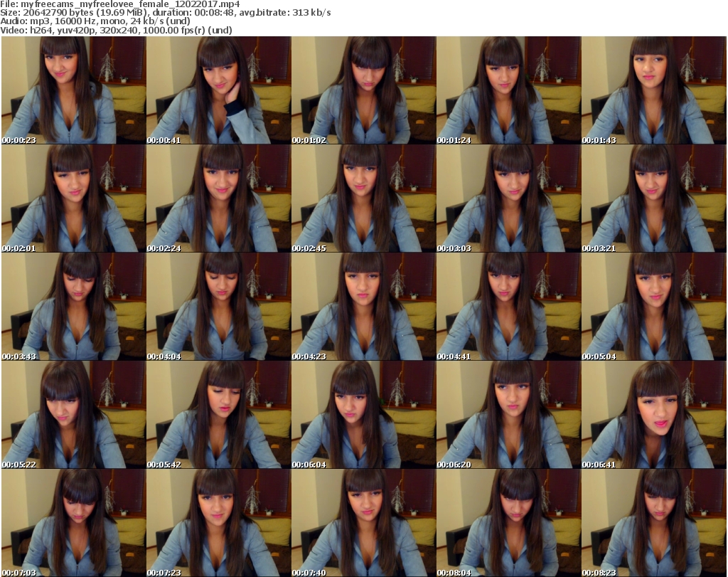Select the thumbnail frame at 00:07:40
The image size is (728, 577).
[x=363, y=523]
